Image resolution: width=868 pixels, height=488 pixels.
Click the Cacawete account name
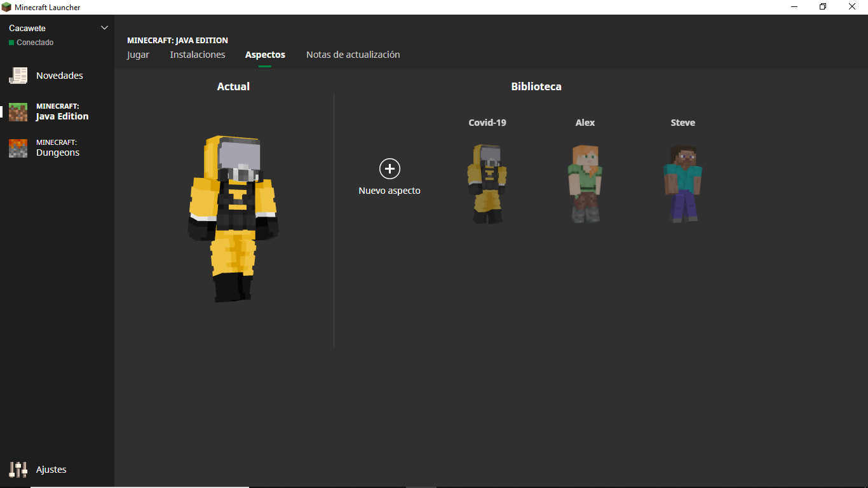point(27,29)
